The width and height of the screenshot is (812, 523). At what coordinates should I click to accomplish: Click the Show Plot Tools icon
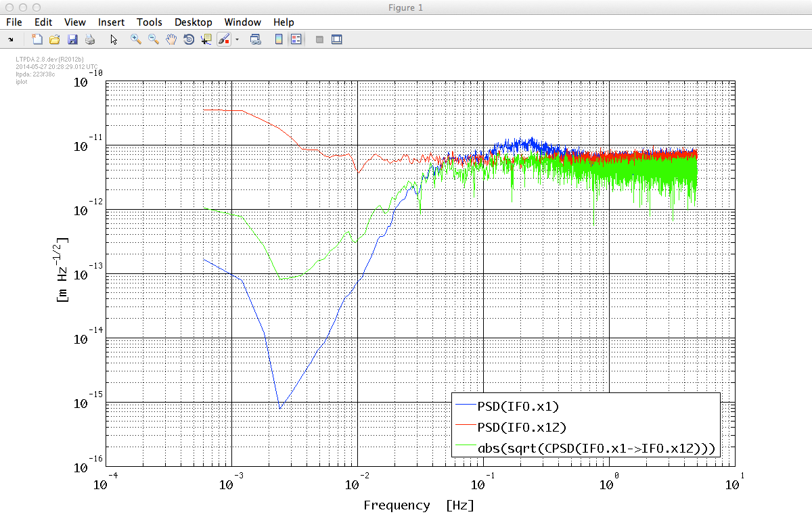[x=336, y=39]
